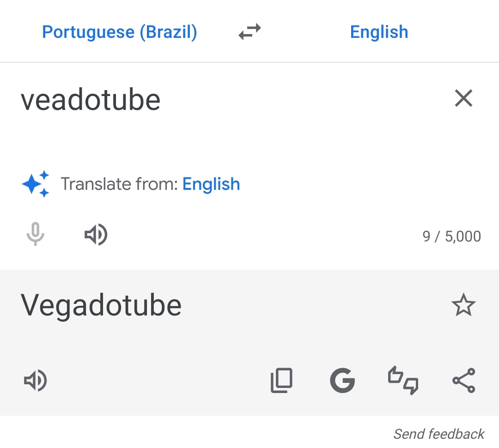Open the English target language selector
The image size is (499, 448).
click(x=379, y=32)
